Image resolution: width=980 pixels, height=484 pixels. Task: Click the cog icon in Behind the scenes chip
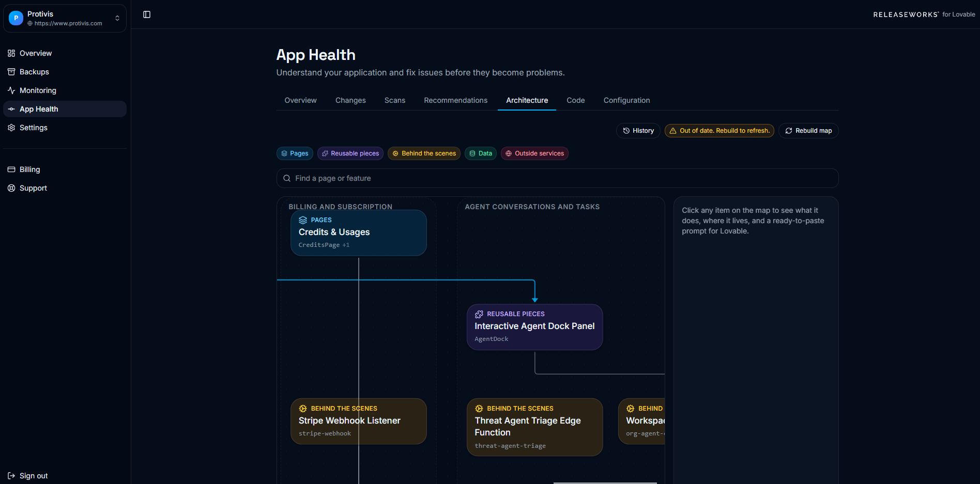tap(395, 153)
